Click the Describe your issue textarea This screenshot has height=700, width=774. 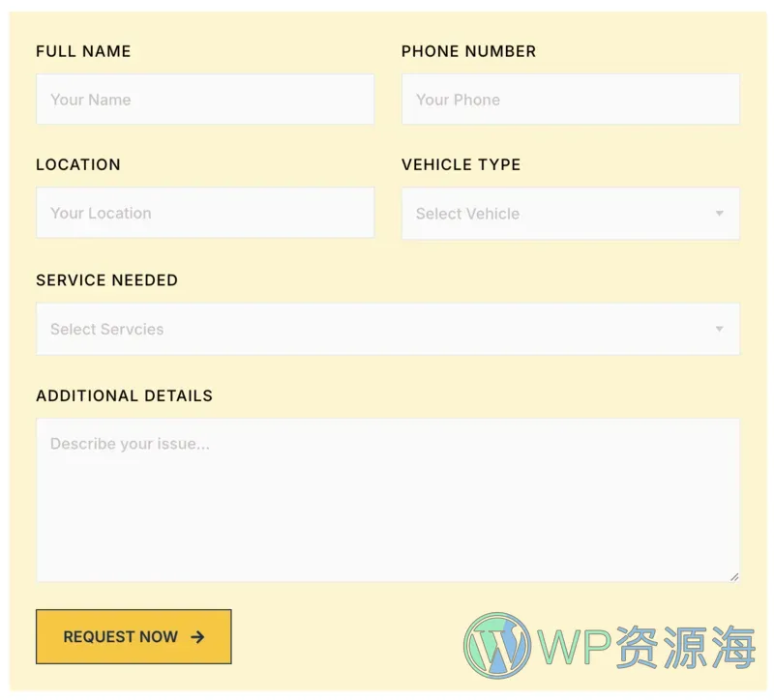[x=388, y=500]
